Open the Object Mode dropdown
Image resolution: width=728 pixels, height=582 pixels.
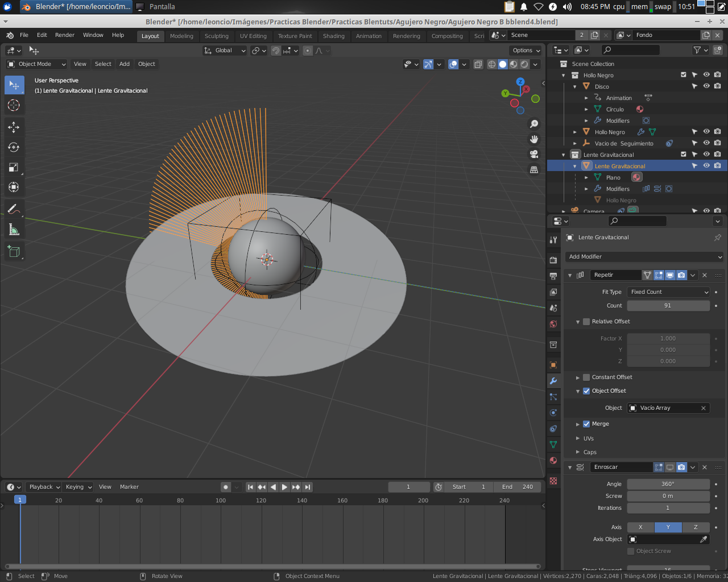(x=36, y=64)
